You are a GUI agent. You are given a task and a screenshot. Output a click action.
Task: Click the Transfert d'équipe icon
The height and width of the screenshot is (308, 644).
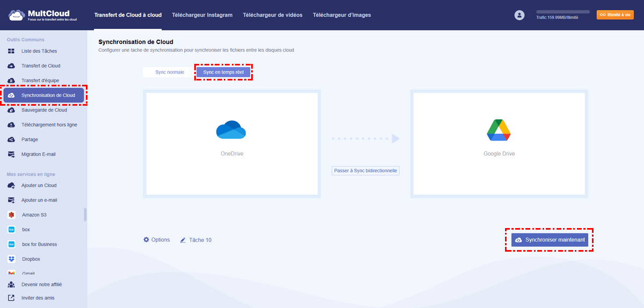11,80
